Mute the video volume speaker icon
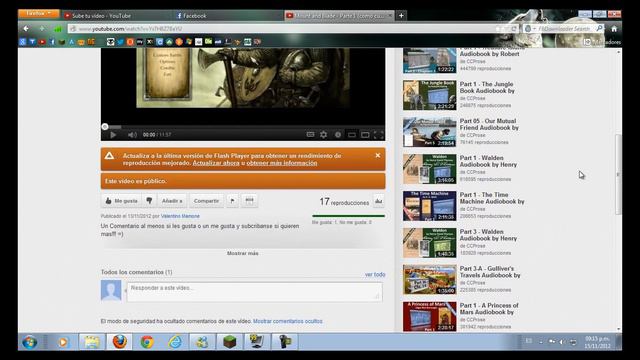 [132, 135]
